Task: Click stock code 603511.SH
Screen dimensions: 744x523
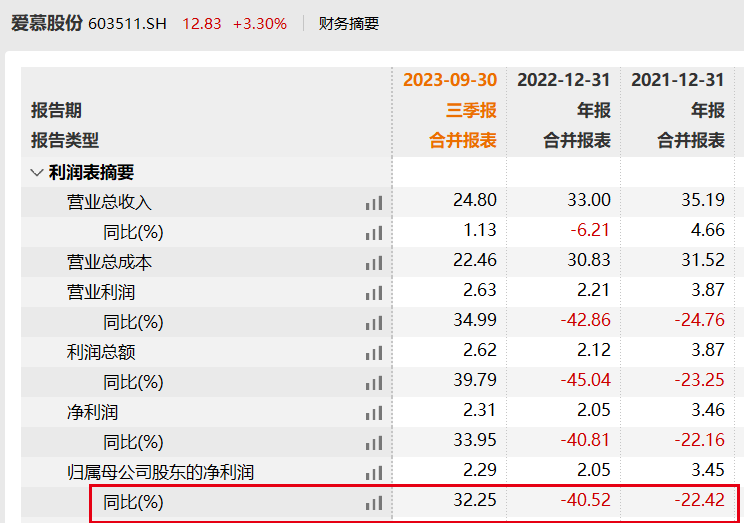Action: (x=128, y=24)
